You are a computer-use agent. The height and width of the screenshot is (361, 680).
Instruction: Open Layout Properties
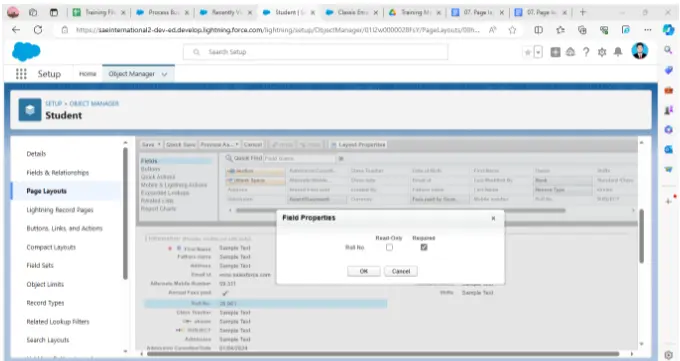coord(358,144)
